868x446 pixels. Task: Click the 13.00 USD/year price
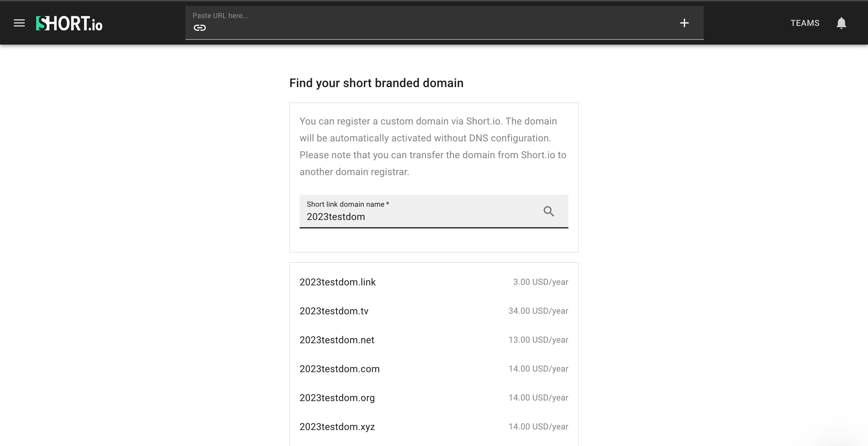(538, 340)
